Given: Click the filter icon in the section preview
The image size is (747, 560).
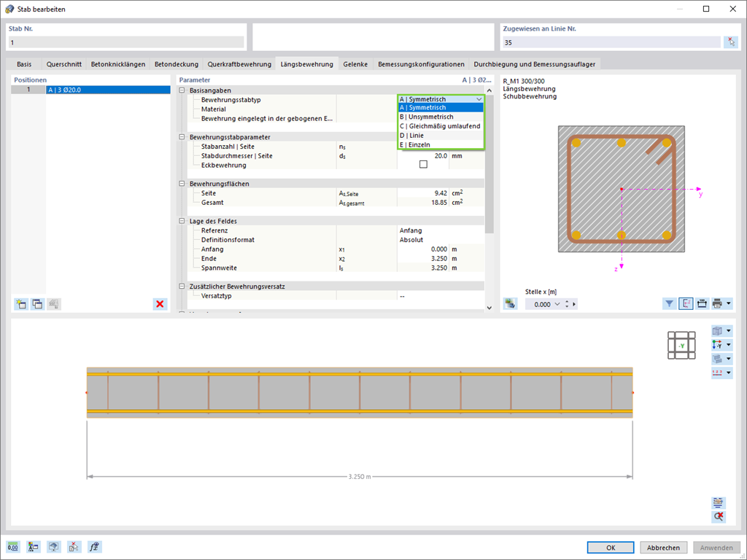Looking at the screenshot, I should [x=670, y=303].
